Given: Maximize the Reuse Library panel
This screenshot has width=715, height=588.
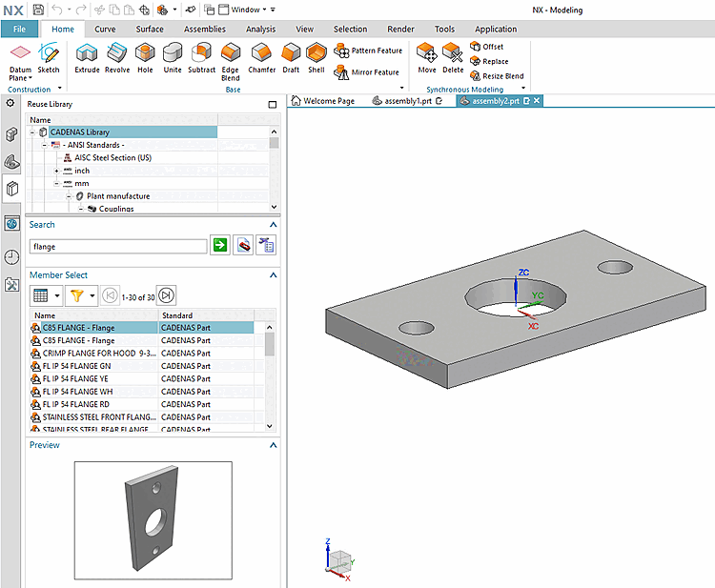Looking at the screenshot, I should point(273,105).
